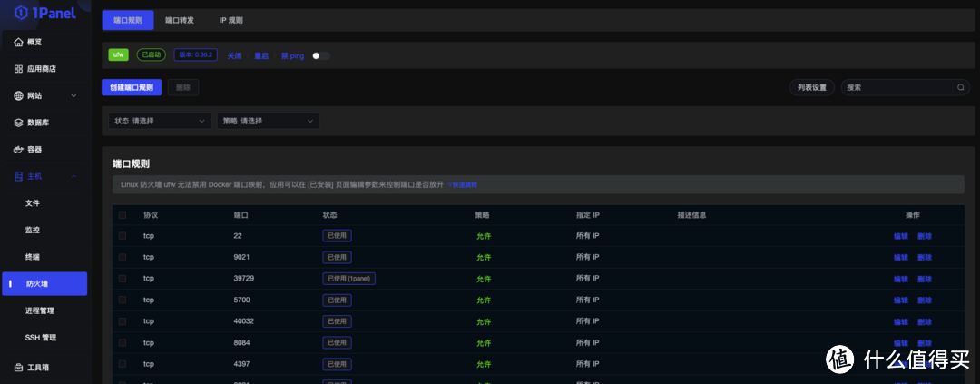This screenshot has width=980, height=384.
Task: Switch to the IP 规则 tab
Action: click(231, 20)
